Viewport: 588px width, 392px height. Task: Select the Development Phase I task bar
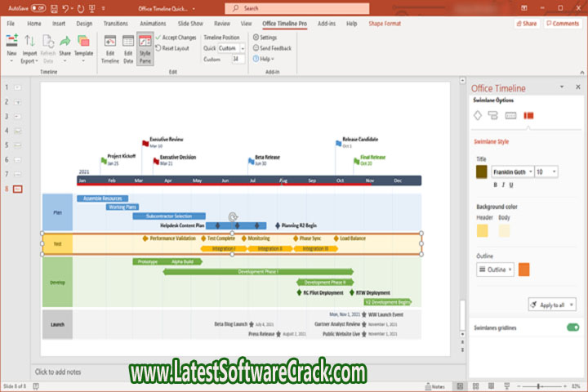point(258,271)
